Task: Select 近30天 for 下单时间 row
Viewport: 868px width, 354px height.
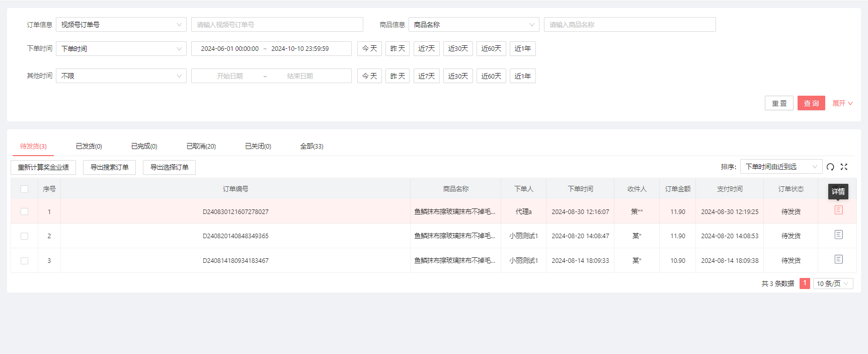Action: (x=457, y=48)
